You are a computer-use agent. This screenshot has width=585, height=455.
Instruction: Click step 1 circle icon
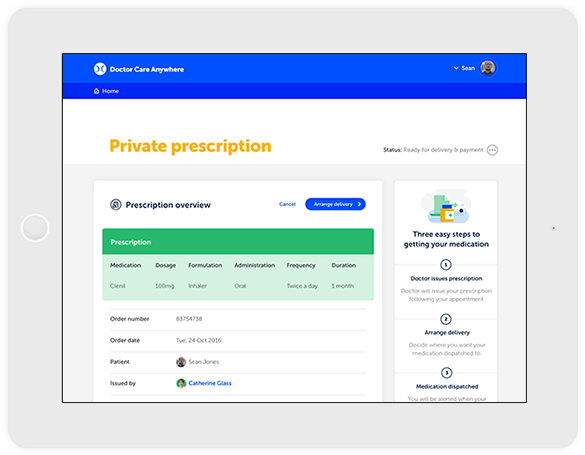tap(446, 265)
